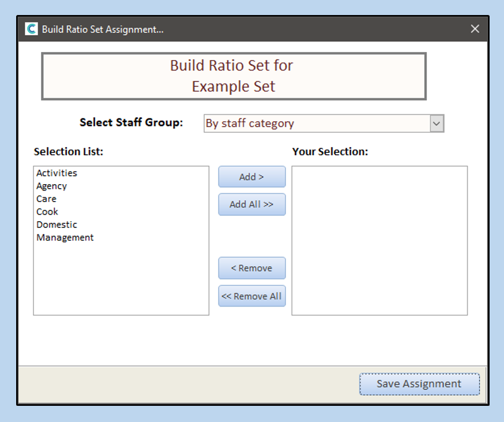Screen dimensions: 504x422
Task: Select Agency in the Selection List
Action: (52, 186)
